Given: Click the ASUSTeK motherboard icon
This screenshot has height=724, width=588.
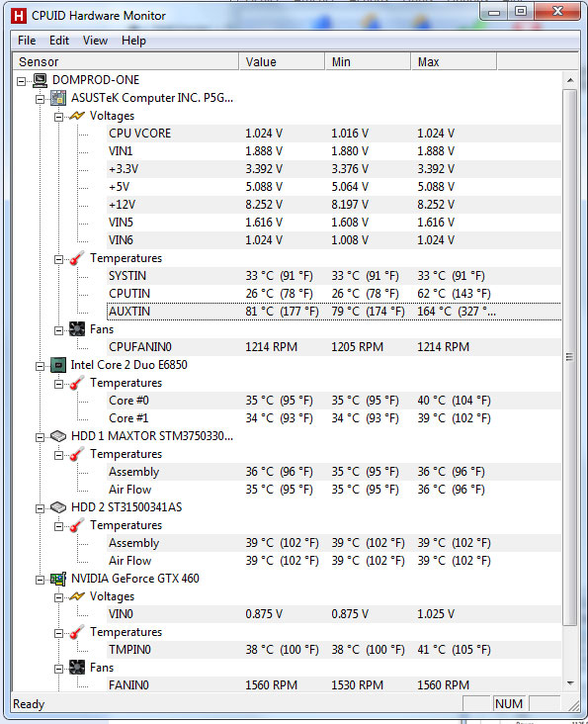Looking at the screenshot, I should 58,98.
